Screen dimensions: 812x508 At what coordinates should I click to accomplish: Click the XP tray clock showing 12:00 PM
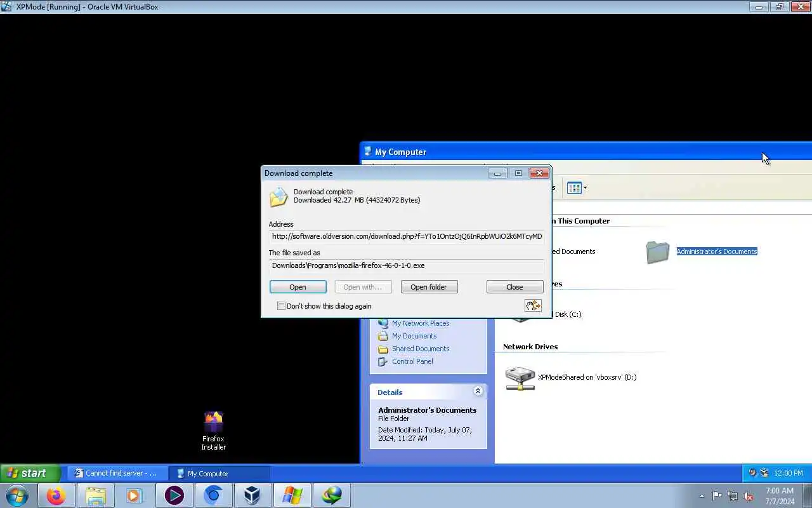click(x=789, y=473)
